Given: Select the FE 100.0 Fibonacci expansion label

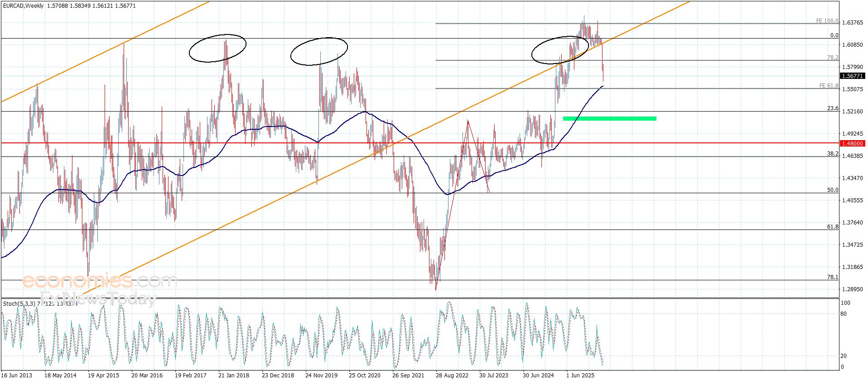Looking at the screenshot, I should pyautogui.click(x=827, y=21).
